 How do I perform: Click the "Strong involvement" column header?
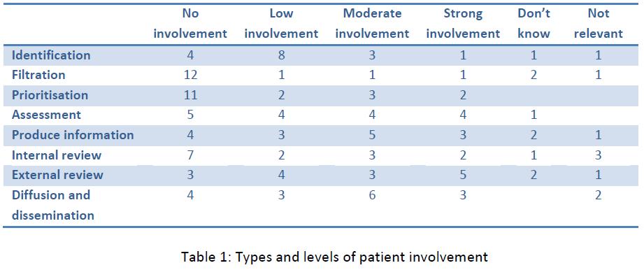point(463,23)
